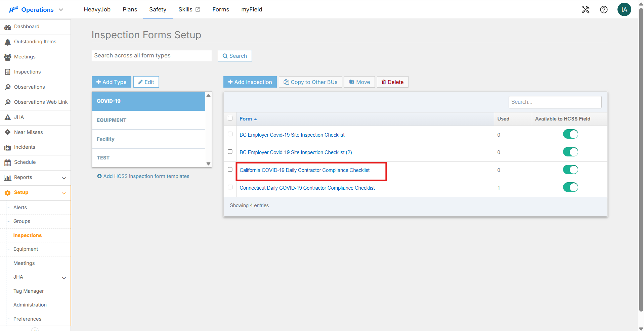Click the Schedule calendar icon
This screenshot has height=331, width=644.
(x=7, y=162)
